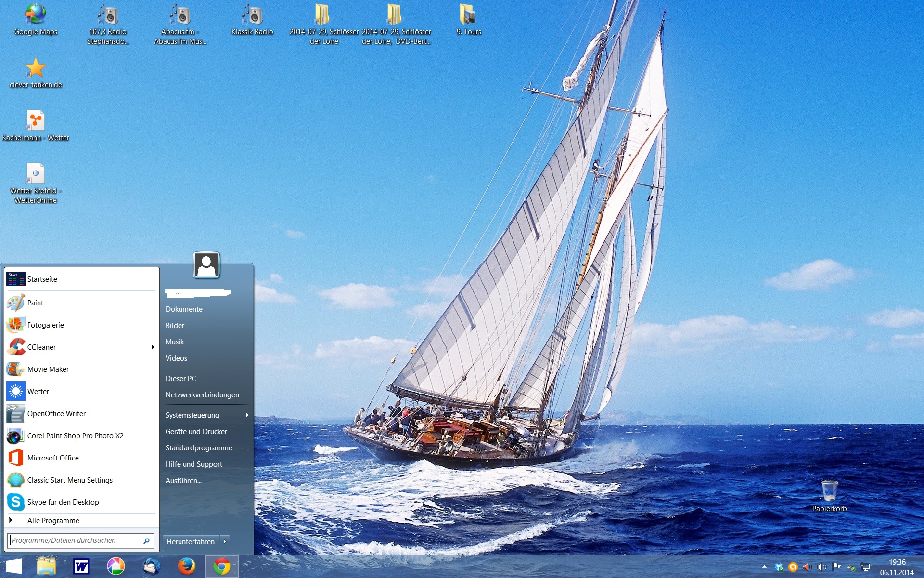This screenshot has width=924, height=578.
Task: Open Dokumente from the start menu
Action: point(184,309)
